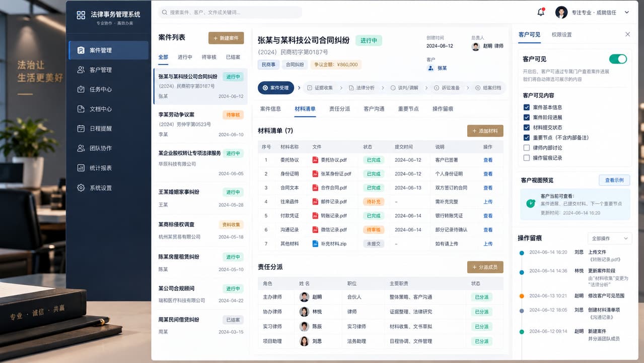Filter case list by 待审核
Screen dimensions: 644x363
pyautogui.click(x=209, y=57)
